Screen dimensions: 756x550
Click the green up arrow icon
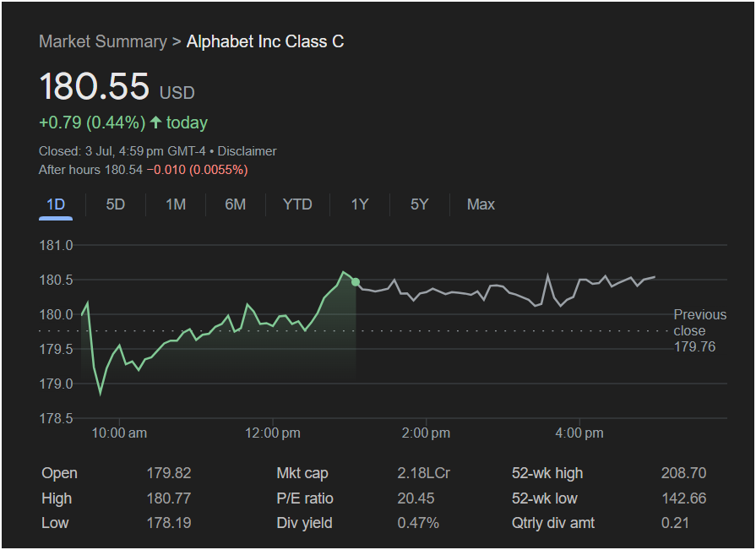point(155,122)
